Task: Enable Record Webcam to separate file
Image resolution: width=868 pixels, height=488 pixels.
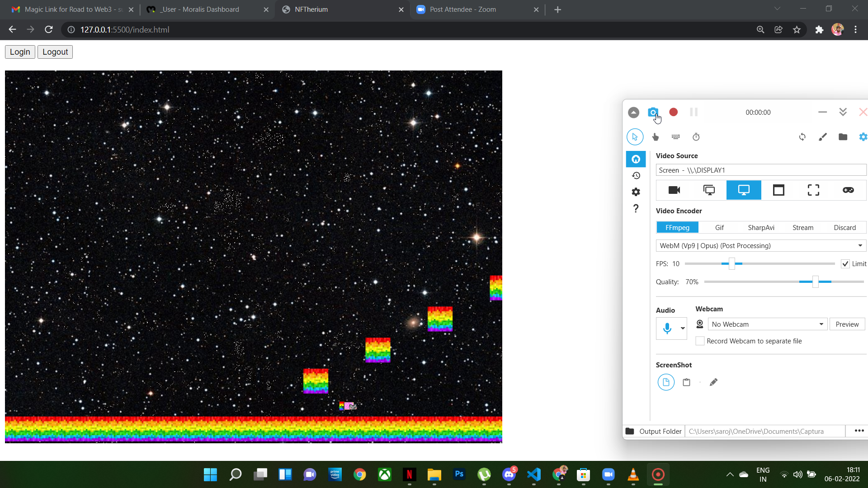Action: (700, 341)
